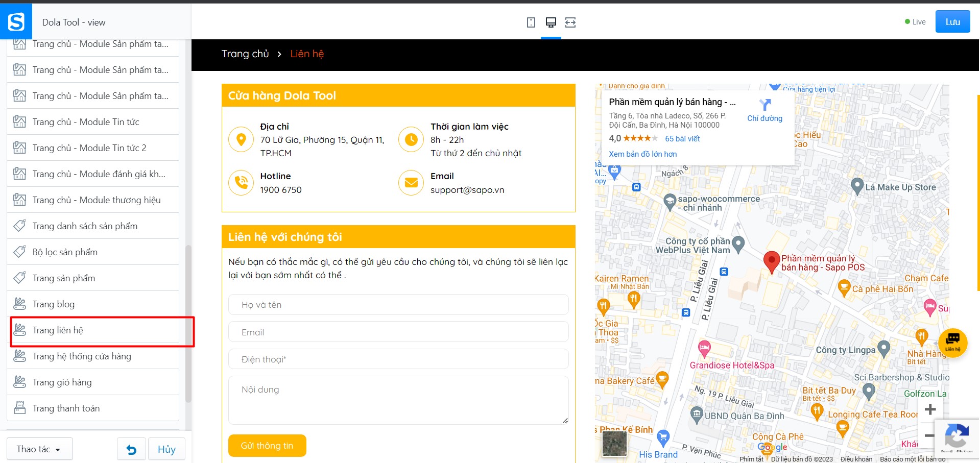Screen dimensions: 980x463
Task: Click the Liên hệ breadcrumb link
Action: coord(307,54)
